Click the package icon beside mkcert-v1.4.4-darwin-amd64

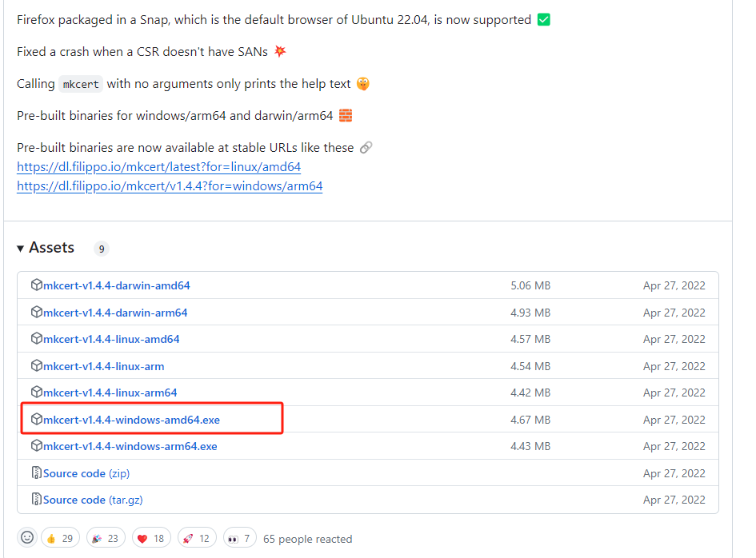point(37,285)
